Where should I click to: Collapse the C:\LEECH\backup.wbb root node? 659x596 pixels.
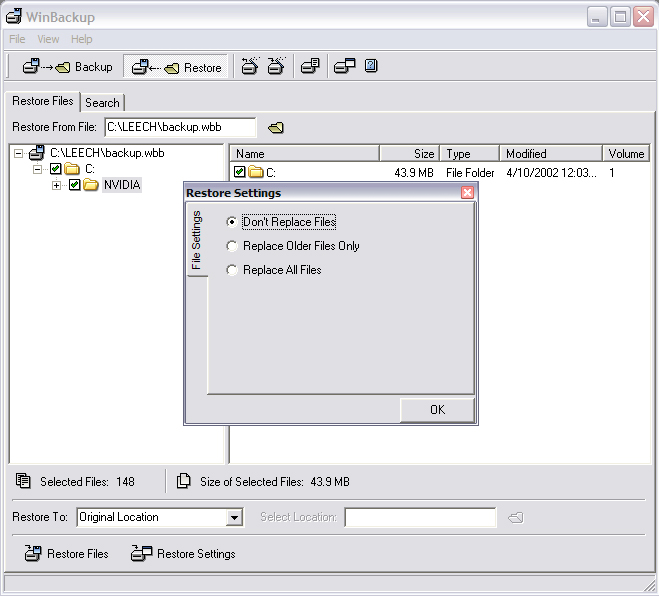20,153
